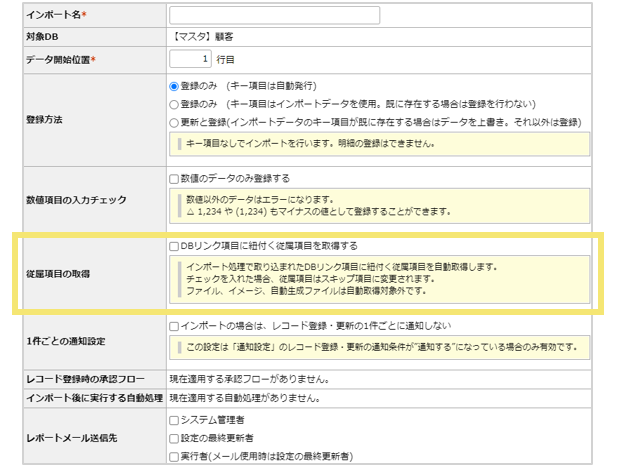Check the 設定の最終更新者 recipient box
Screen dimensions: 640x470
tap(174, 438)
